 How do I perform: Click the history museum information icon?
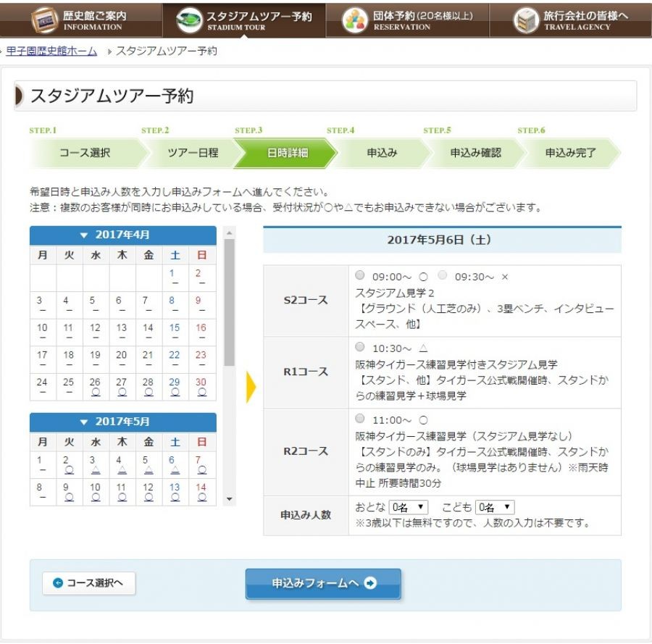45,20
